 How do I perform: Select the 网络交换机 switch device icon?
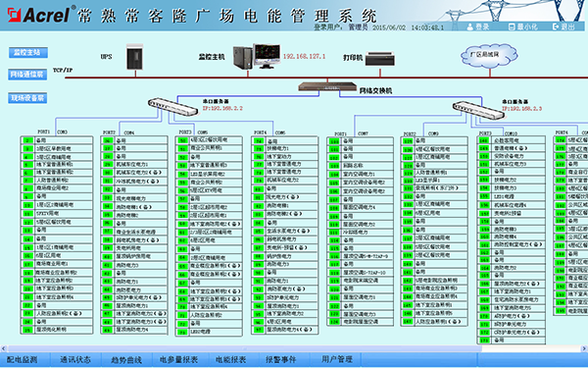tap(327, 86)
